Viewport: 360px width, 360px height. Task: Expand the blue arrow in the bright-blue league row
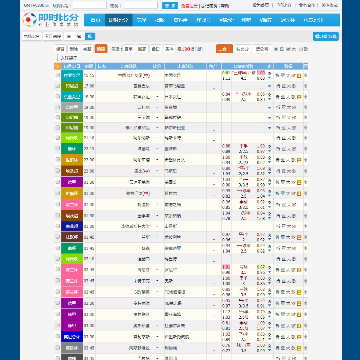pos(269,339)
